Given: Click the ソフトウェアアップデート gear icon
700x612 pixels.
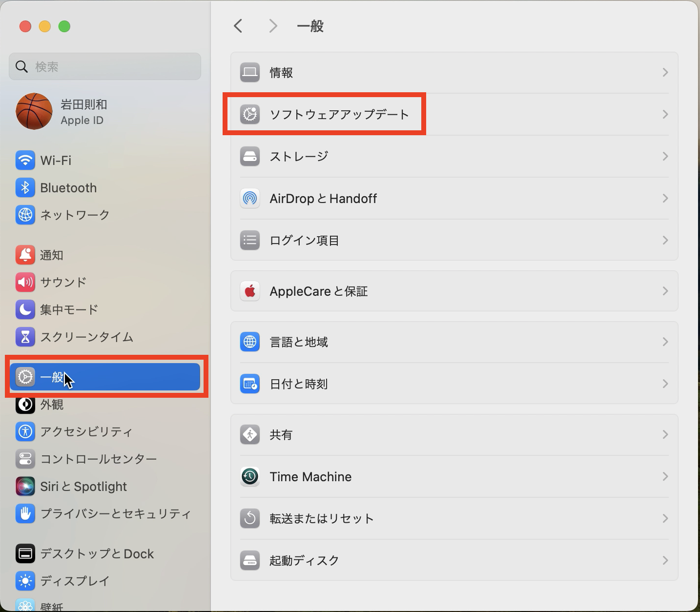Looking at the screenshot, I should (250, 114).
